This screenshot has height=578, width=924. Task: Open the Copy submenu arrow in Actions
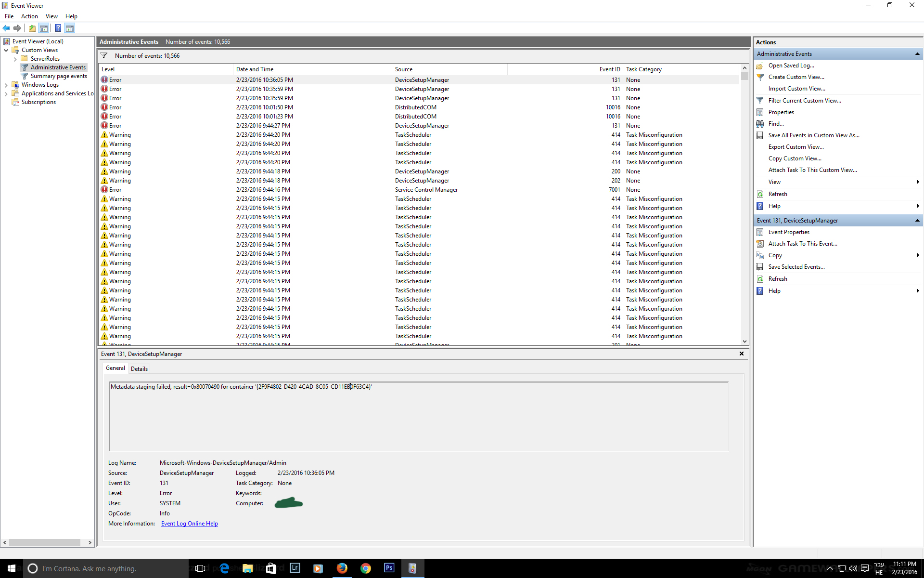[918, 255]
